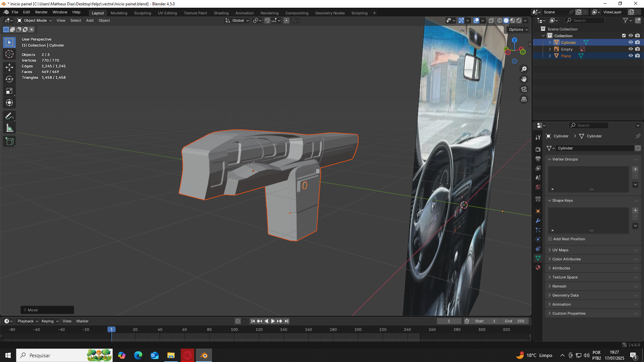The width and height of the screenshot is (644, 362).
Task: Open the Material properties tab
Action: tap(538, 267)
